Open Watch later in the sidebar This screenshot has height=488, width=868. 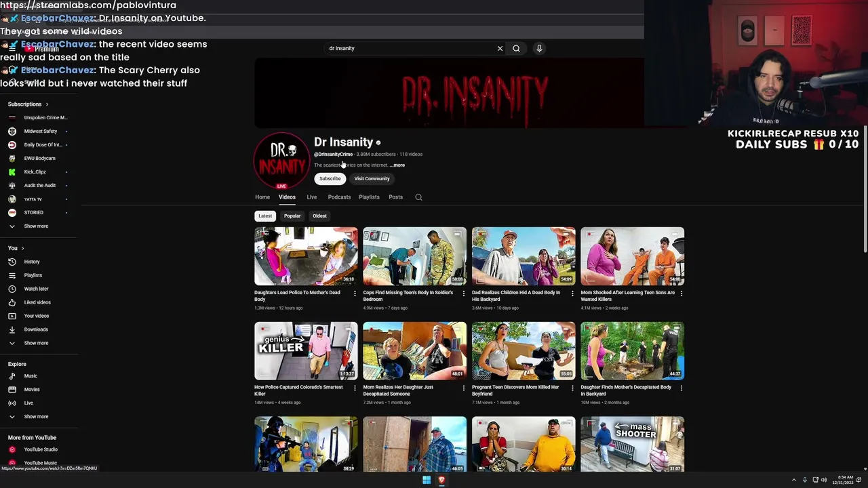click(36, 289)
